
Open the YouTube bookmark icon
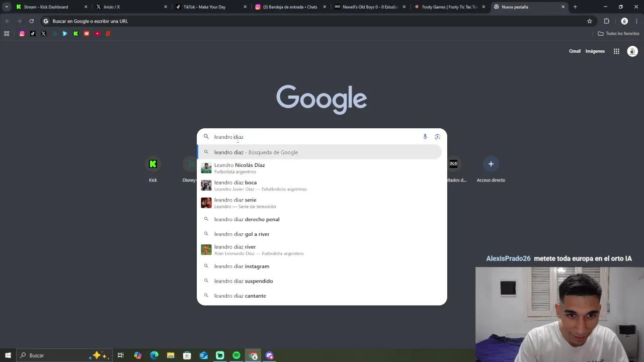(98, 34)
